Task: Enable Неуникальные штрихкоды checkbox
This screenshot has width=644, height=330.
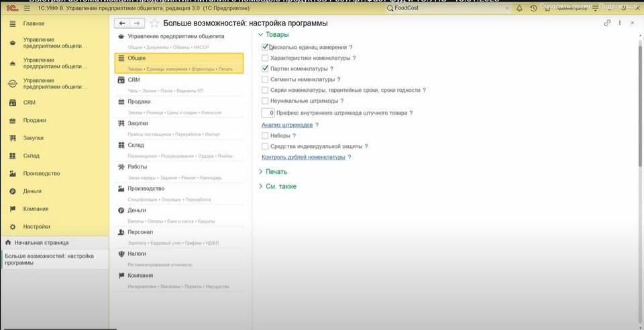Action: (265, 101)
